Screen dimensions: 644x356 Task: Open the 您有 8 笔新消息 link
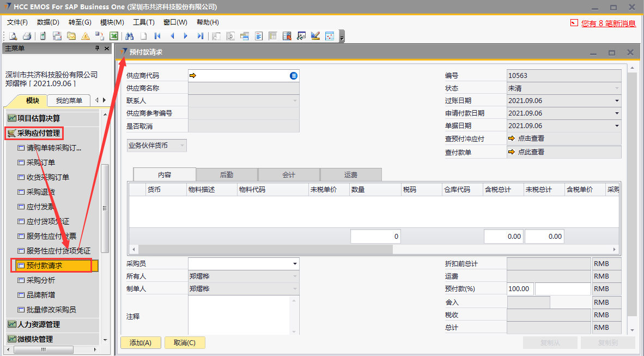tap(608, 23)
